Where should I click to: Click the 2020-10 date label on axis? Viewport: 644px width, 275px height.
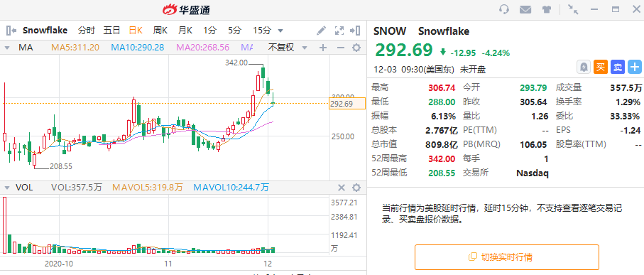(58, 263)
